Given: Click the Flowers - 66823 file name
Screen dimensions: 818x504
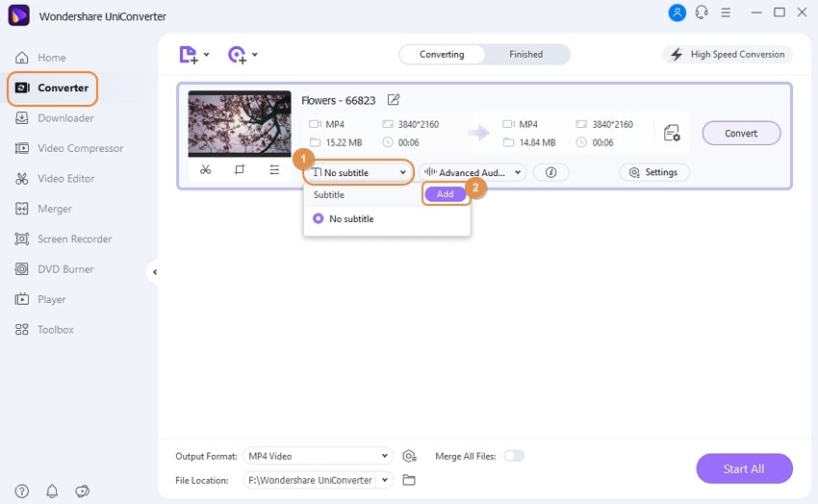Looking at the screenshot, I should click(338, 100).
